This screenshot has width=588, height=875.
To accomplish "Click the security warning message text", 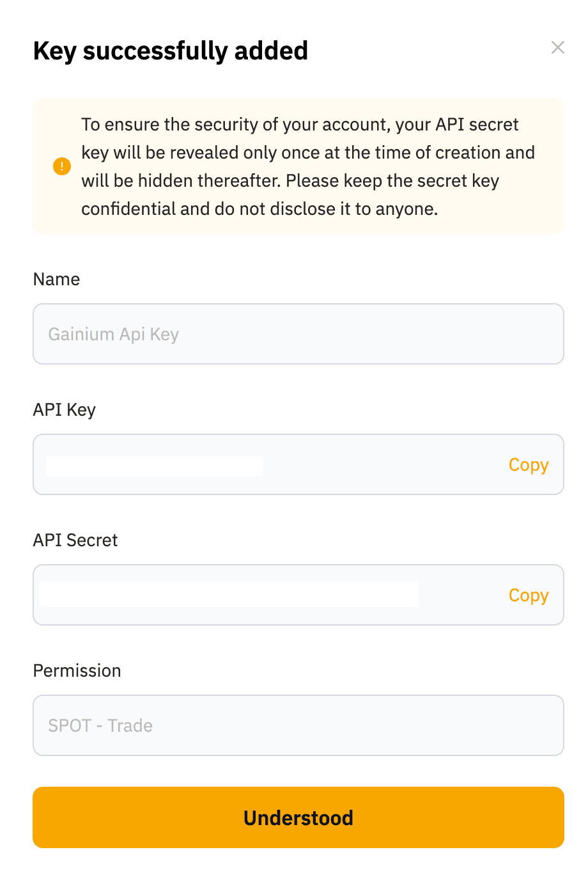I will (x=307, y=167).
